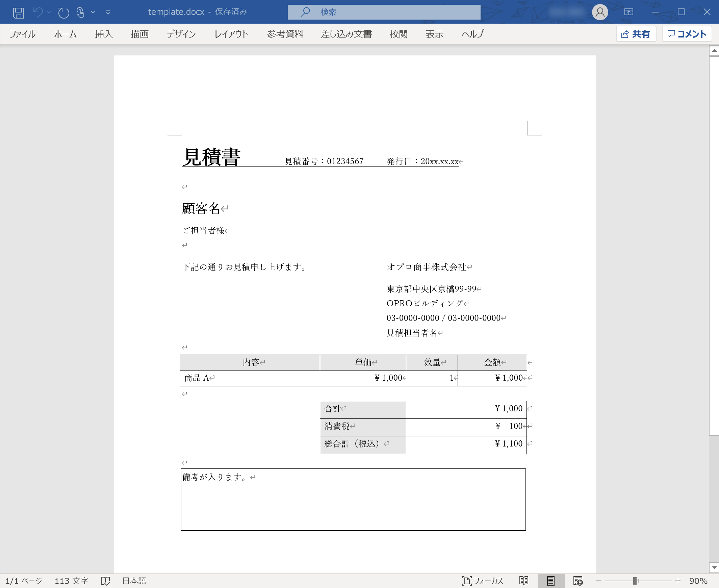Screen dimensions: 719x588
Task: Switch to the 表示 tab
Action: coord(434,34)
